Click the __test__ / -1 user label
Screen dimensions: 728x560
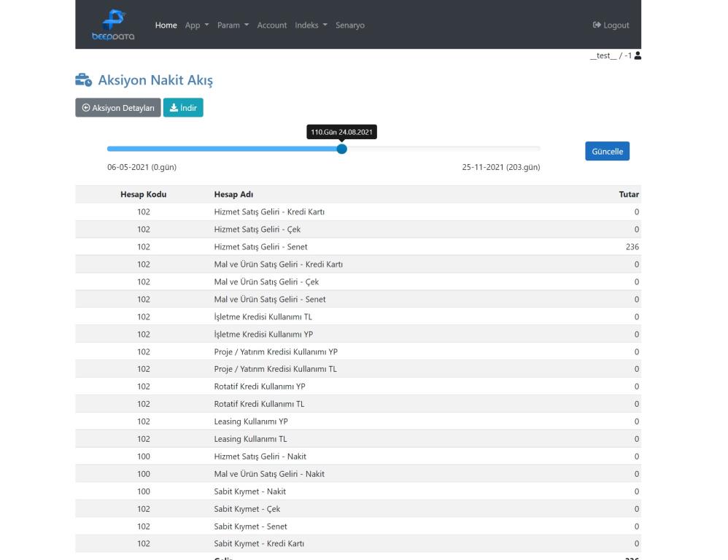coord(611,55)
